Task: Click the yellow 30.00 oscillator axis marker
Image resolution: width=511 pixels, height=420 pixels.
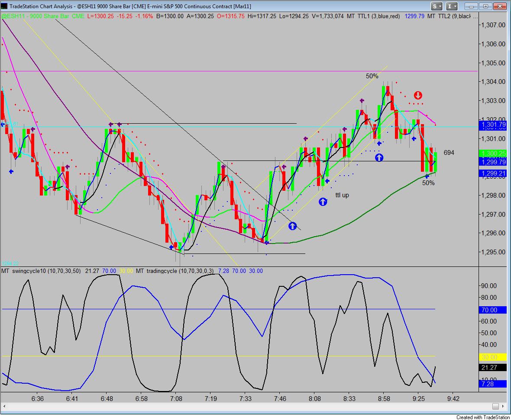Action: pos(492,357)
